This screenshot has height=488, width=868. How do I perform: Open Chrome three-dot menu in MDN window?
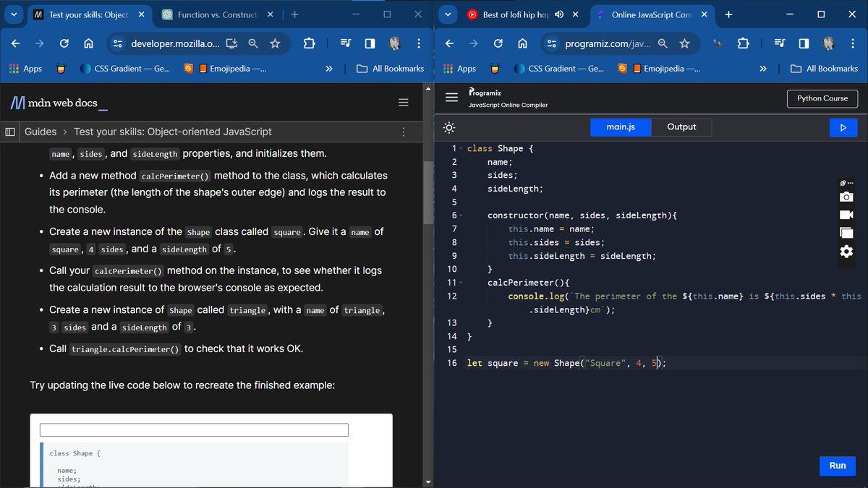[x=419, y=43]
